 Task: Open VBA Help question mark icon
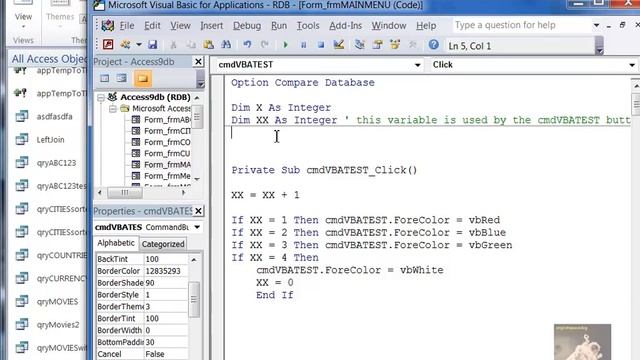(433, 44)
